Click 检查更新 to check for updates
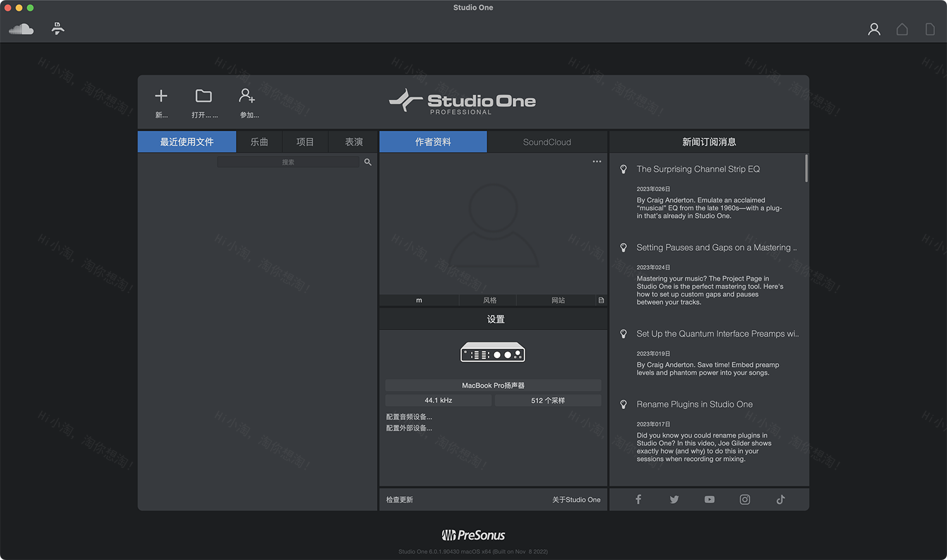Viewport: 947px width, 560px height. click(x=398, y=499)
